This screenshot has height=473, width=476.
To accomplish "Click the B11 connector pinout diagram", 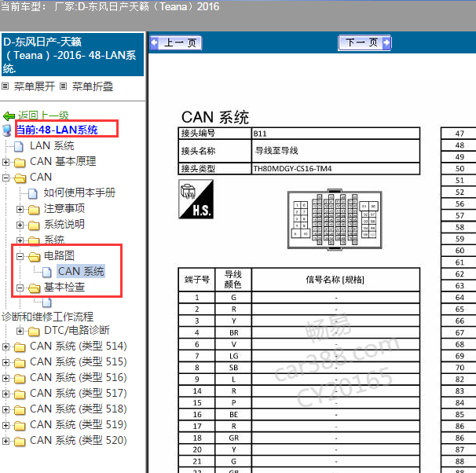I will pyautogui.click(x=335, y=220).
